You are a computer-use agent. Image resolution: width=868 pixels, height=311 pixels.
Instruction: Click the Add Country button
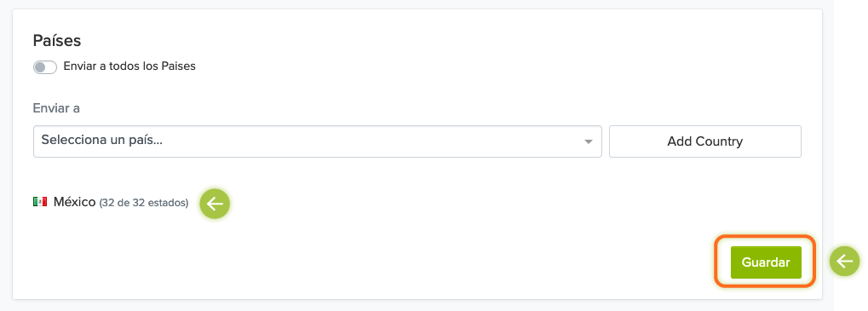click(704, 141)
